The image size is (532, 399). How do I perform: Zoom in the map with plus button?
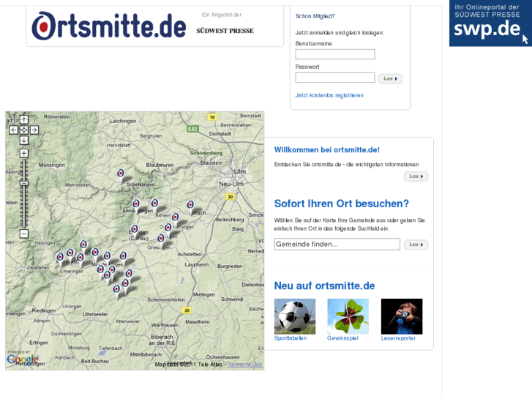(23, 153)
